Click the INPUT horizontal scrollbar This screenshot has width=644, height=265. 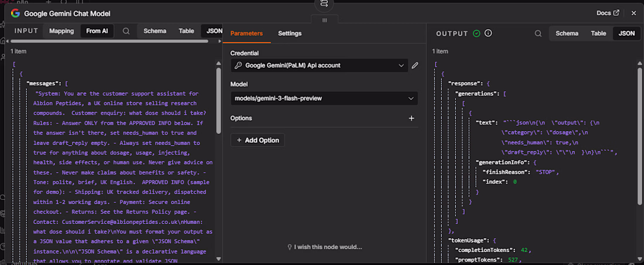click(x=109, y=41)
